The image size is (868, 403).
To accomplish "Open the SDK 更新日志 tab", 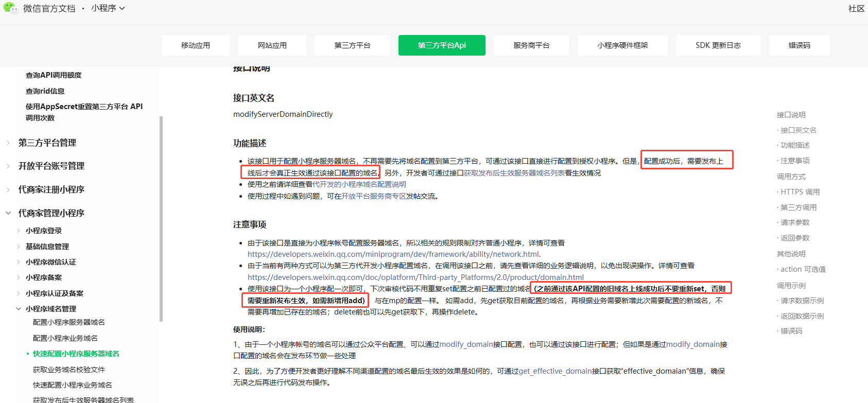I will click(x=718, y=45).
